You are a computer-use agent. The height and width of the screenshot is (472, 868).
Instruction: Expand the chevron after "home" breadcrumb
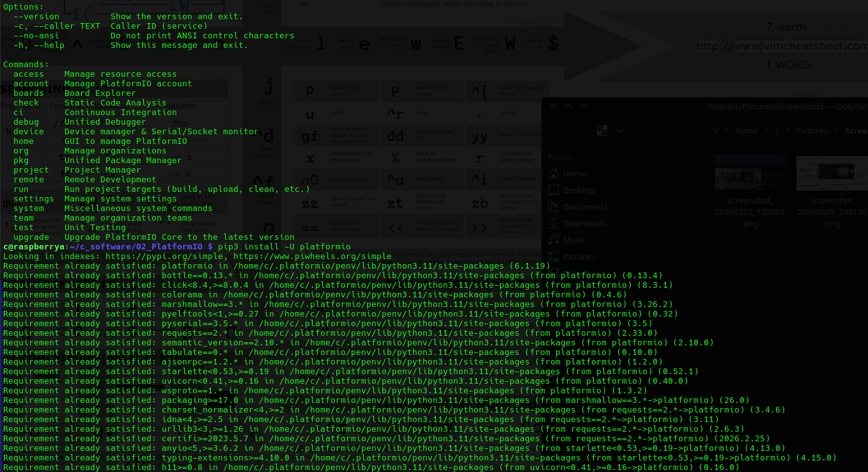tap(766, 130)
